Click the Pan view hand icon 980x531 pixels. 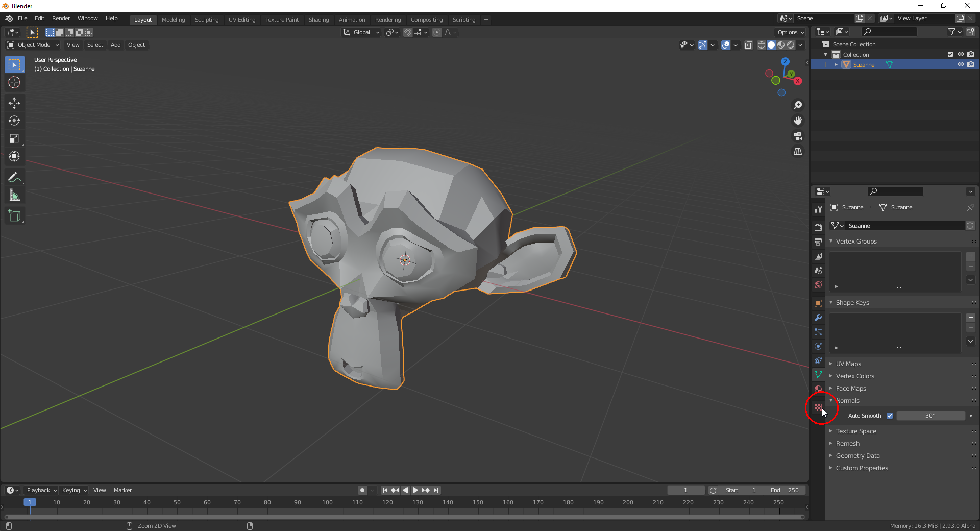[x=798, y=120]
